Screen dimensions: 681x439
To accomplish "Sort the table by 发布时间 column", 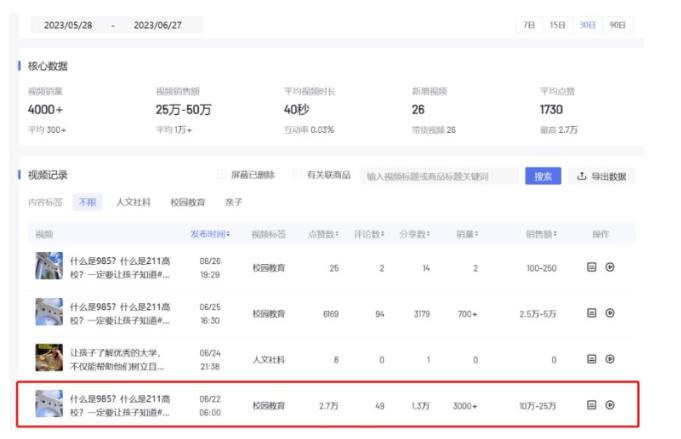I will 210,234.
